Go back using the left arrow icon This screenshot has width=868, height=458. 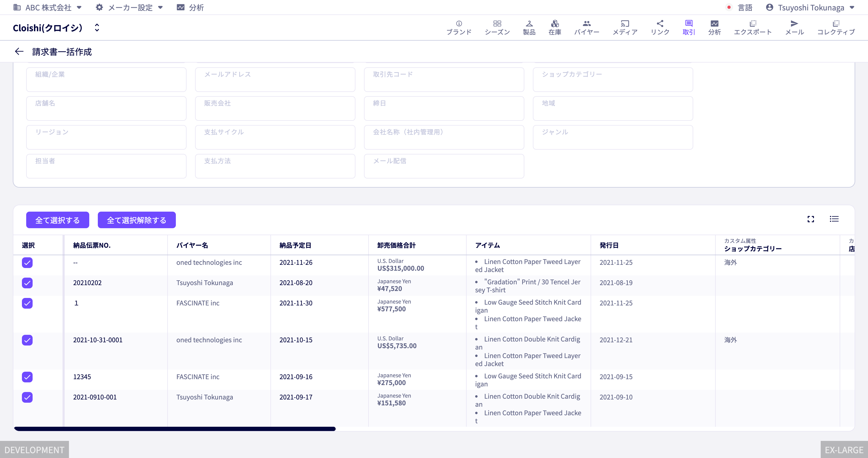[19, 51]
